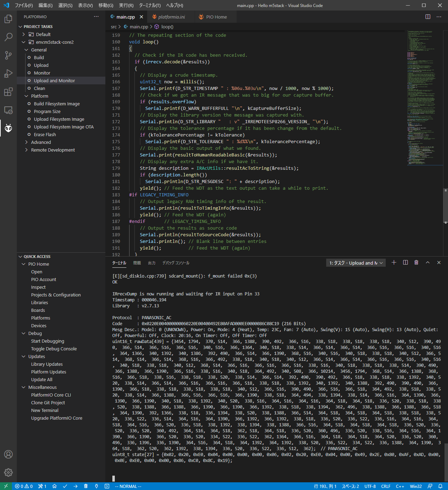This screenshot has width=448, height=490.
Task: Open Source Control view in activity bar
Action: point(8,55)
